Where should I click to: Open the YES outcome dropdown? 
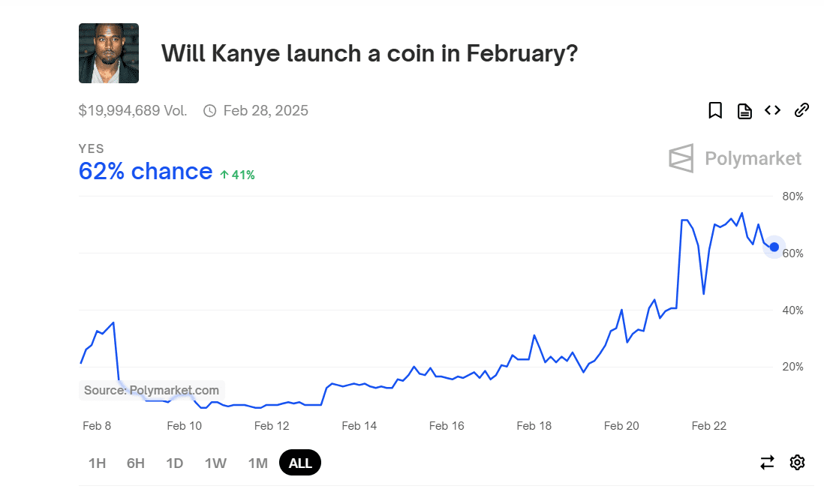pos(92,148)
